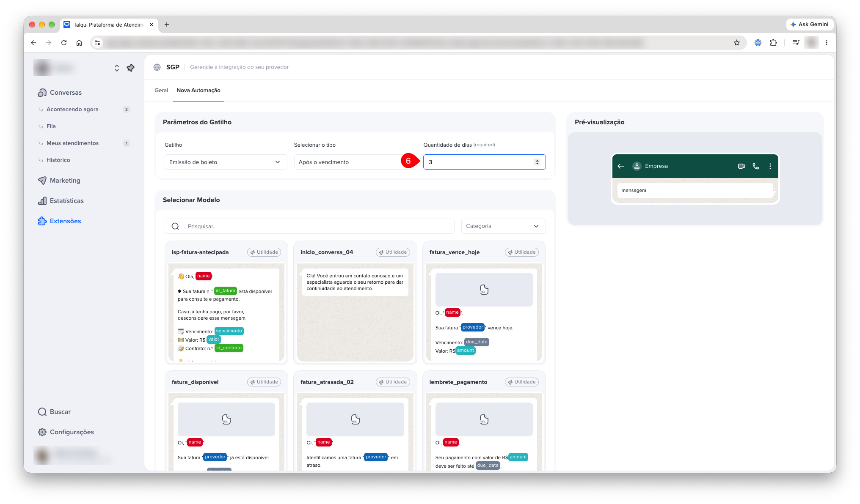Select the inicio_conversa_04 template
The width and height of the screenshot is (860, 504).
[x=355, y=303]
